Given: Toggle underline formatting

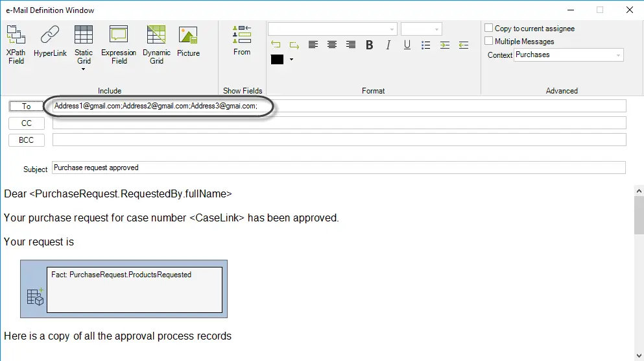Looking at the screenshot, I should 407,45.
